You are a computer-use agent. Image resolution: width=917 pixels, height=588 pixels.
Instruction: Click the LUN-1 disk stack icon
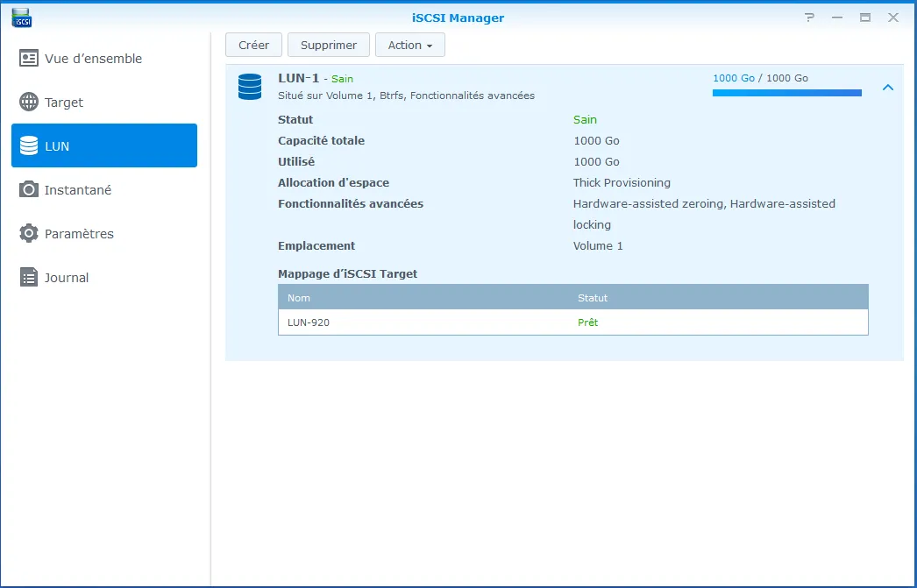pyautogui.click(x=250, y=87)
